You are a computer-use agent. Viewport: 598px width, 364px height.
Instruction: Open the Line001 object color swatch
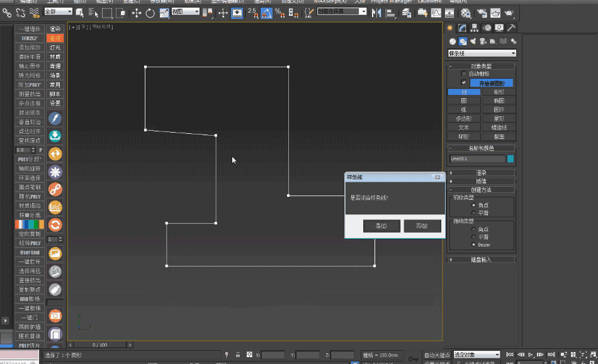click(x=510, y=160)
